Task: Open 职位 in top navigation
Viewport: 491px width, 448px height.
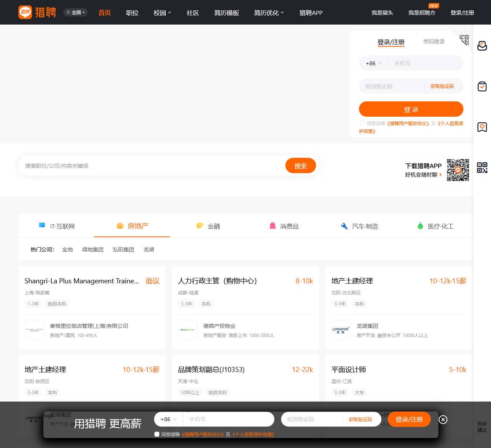Action: click(x=132, y=13)
